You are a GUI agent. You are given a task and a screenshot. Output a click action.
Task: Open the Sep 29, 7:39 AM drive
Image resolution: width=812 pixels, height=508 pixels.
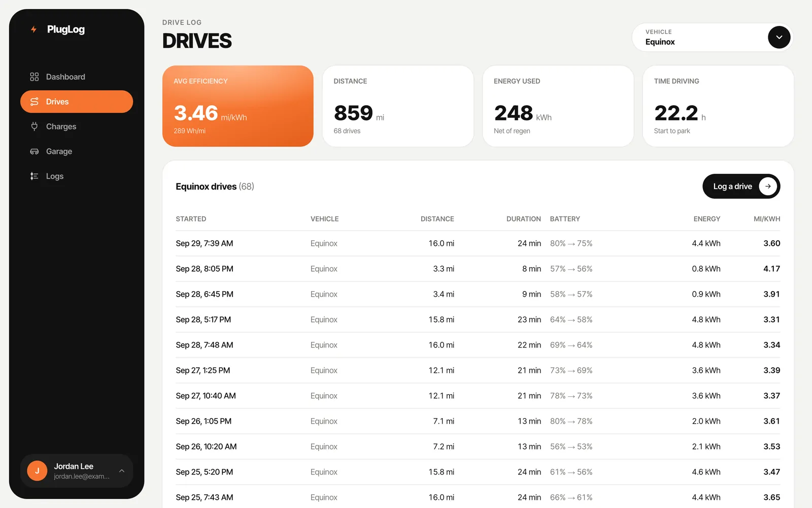(478, 243)
